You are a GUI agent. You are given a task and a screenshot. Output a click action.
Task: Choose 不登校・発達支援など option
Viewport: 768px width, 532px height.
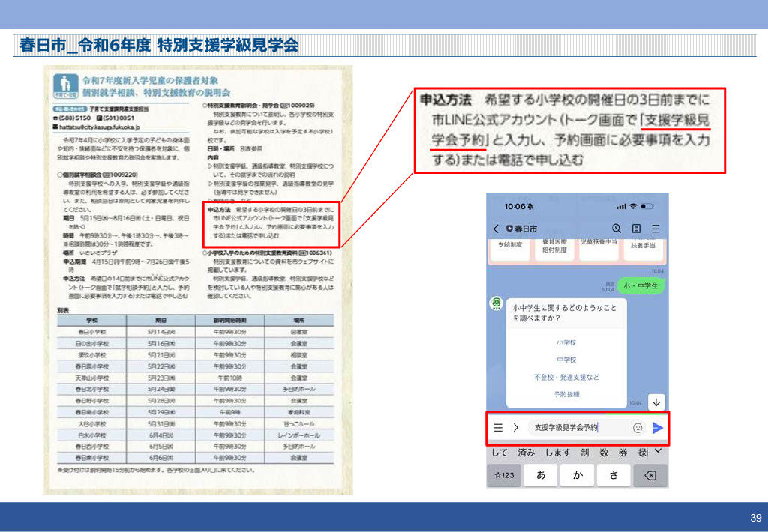pyautogui.click(x=566, y=378)
